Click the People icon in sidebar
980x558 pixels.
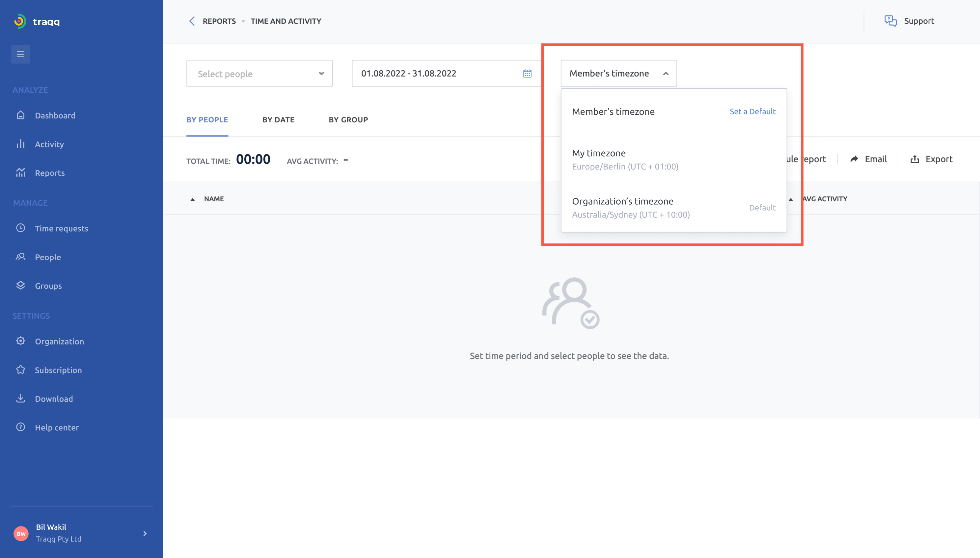(21, 257)
